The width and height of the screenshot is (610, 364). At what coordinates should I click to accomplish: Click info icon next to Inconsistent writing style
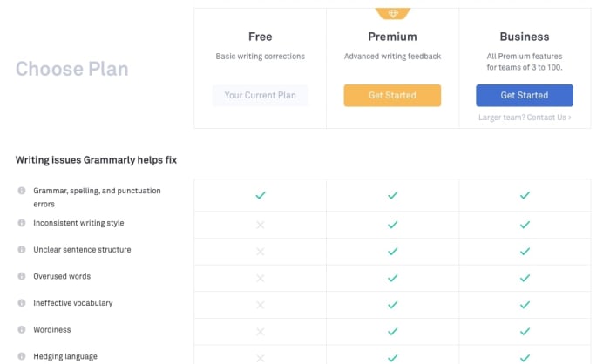pos(22,223)
